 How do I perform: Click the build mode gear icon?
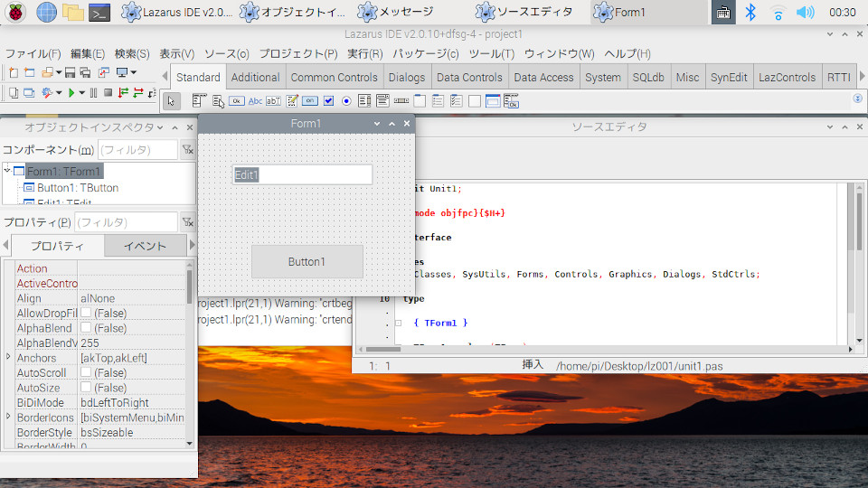[x=47, y=93]
